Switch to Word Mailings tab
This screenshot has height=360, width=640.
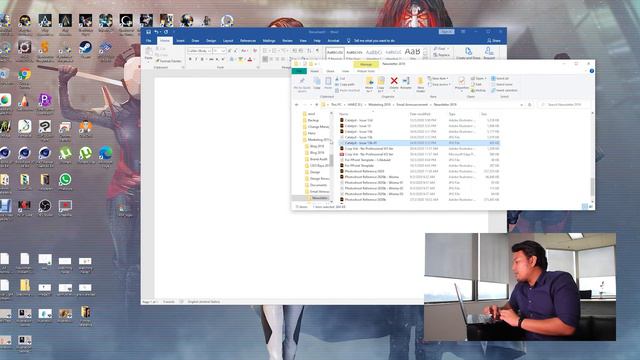pos(269,41)
